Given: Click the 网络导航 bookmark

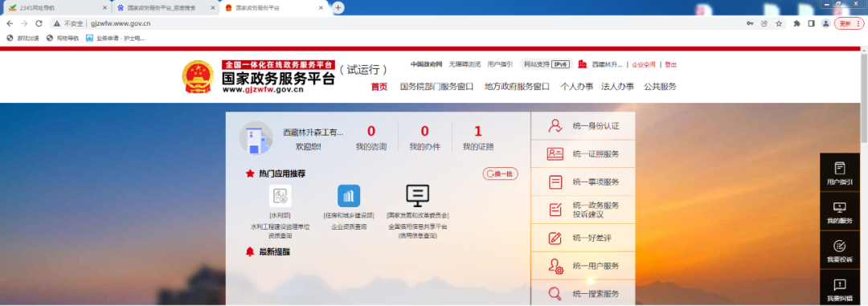Looking at the screenshot, I should pyautogui.click(x=63, y=39).
